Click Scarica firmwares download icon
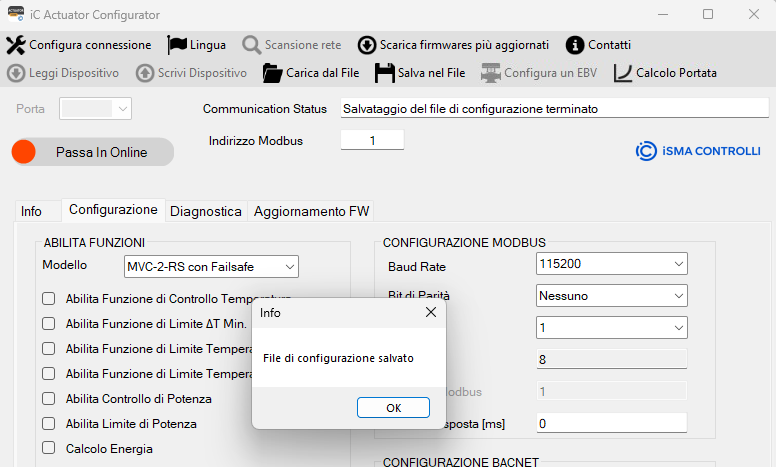The image size is (776, 467). pos(367,45)
